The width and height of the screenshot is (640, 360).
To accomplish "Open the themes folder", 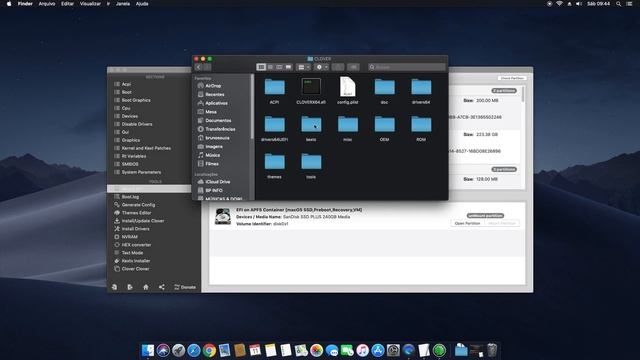I will pyautogui.click(x=274, y=162).
